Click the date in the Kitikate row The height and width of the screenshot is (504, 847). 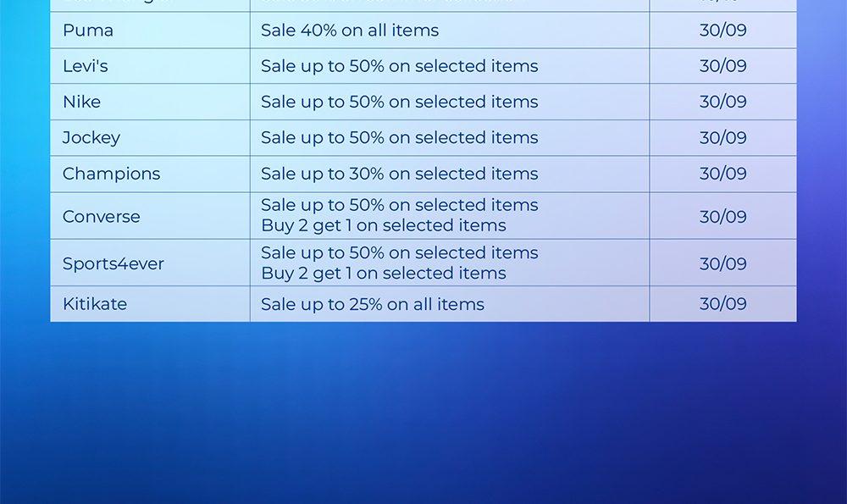[x=722, y=304]
